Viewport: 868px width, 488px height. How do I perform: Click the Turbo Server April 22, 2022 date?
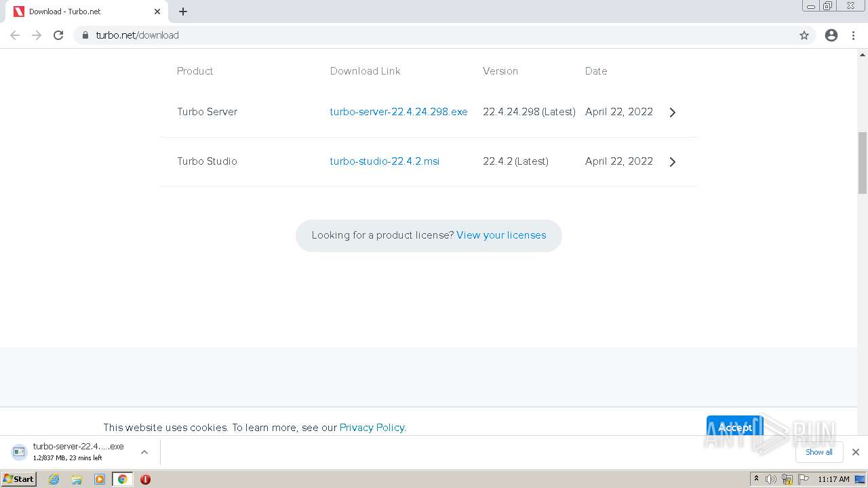(x=619, y=112)
